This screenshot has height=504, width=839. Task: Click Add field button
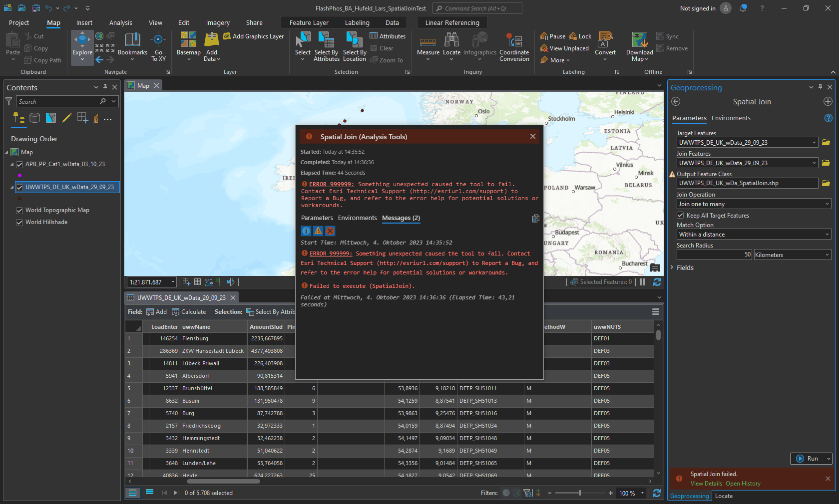pos(156,312)
